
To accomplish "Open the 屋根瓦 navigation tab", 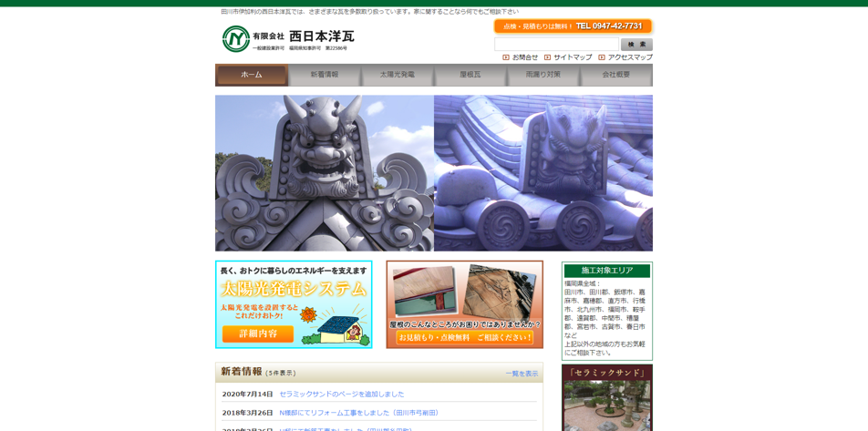I will [x=470, y=75].
